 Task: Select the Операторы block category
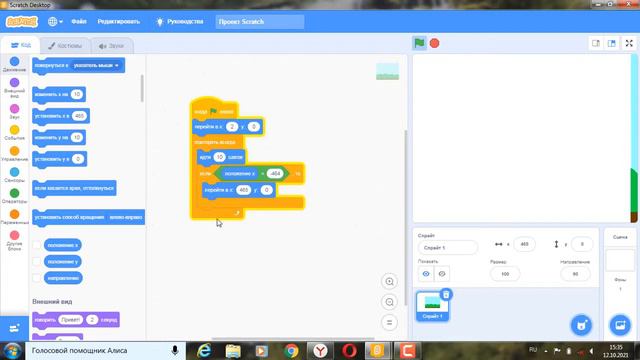[x=14, y=196]
